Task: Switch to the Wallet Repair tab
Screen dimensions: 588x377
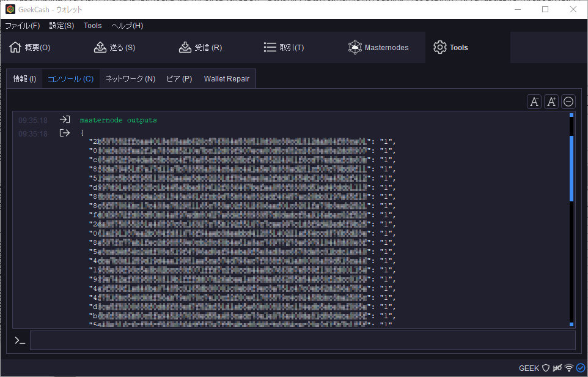Action: (226, 79)
